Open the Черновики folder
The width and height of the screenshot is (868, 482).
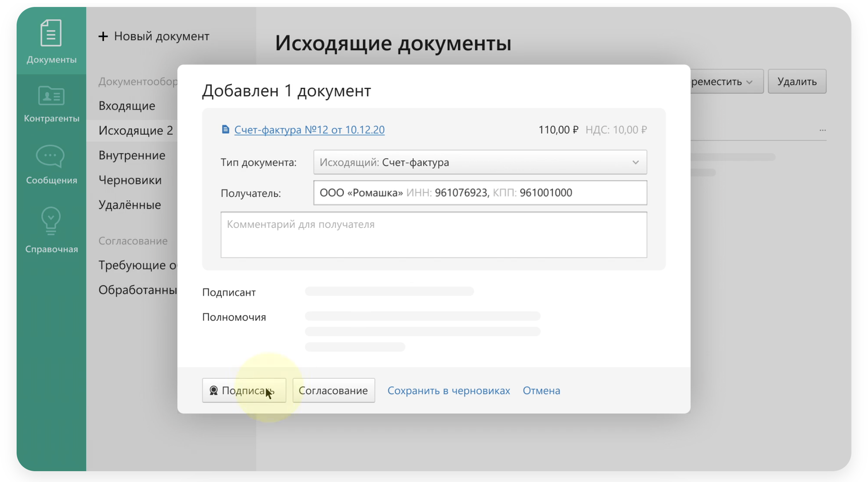130,180
